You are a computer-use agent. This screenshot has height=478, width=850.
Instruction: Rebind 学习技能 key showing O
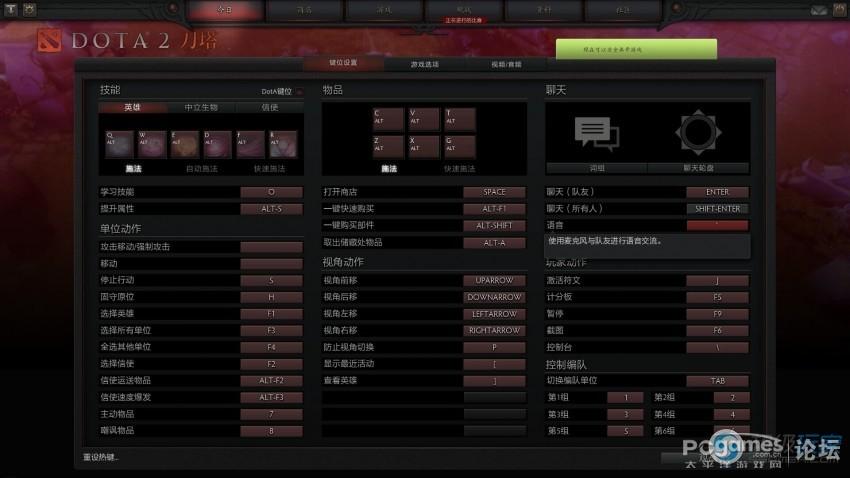pos(272,192)
